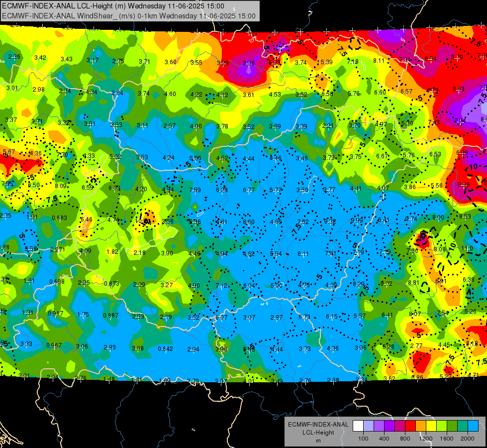Screen dimensions: 487x448
Task: Click the grid value 9.32
Action: pyautogui.click(x=330, y=221)
